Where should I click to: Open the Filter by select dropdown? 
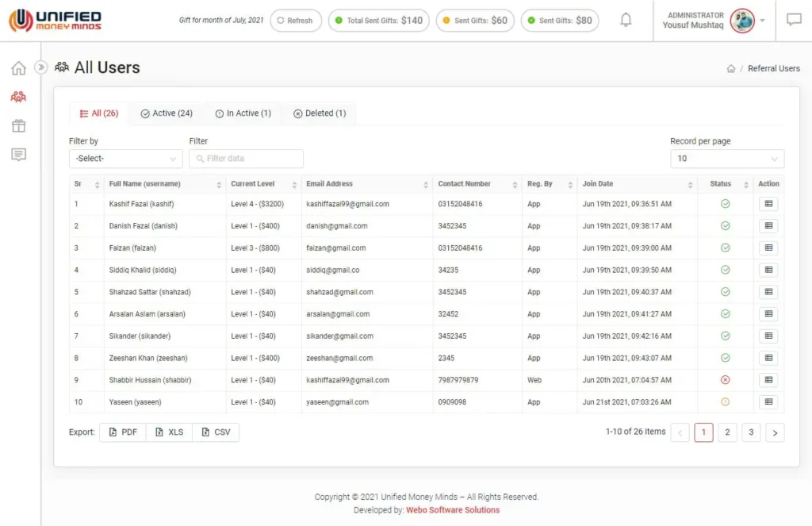125,159
